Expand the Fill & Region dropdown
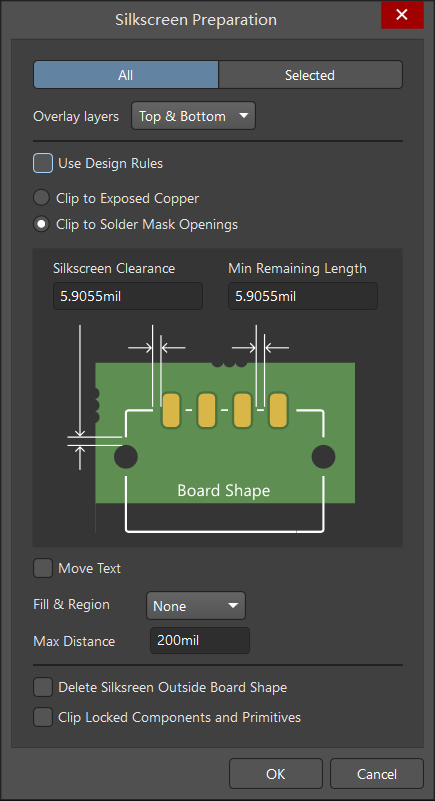435x801 pixels. pyautogui.click(x=196, y=606)
